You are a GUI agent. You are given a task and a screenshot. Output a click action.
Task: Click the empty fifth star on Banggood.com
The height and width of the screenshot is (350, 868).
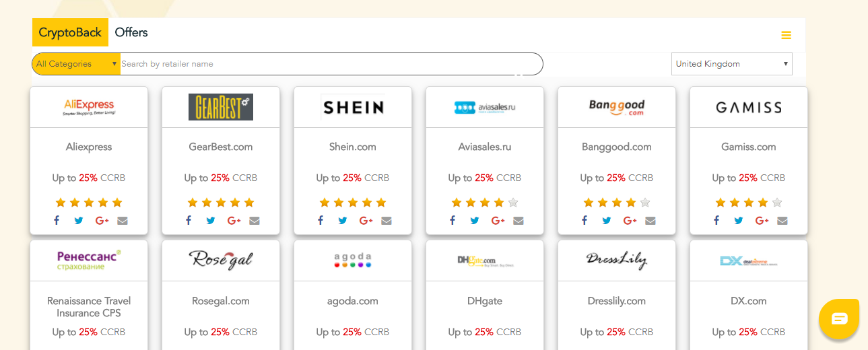[645, 203]
